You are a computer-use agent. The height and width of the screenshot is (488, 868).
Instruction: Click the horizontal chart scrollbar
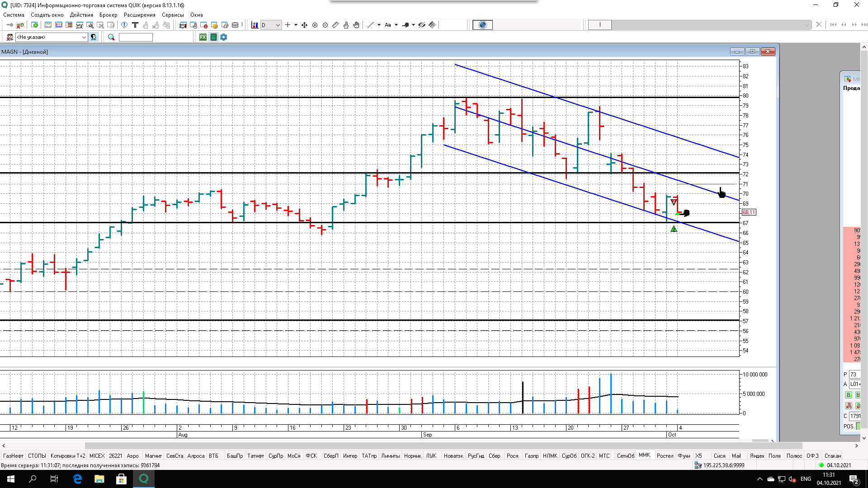coord(443,446)
